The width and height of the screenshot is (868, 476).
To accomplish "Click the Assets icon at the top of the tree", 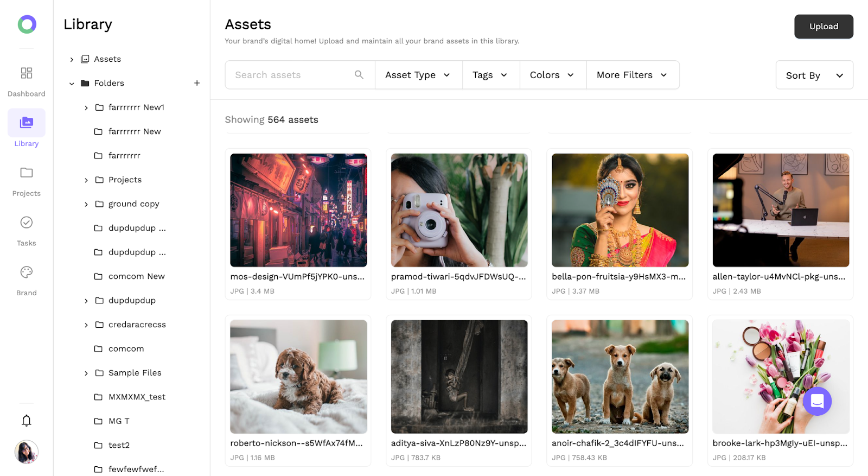I will pos(85,59).
